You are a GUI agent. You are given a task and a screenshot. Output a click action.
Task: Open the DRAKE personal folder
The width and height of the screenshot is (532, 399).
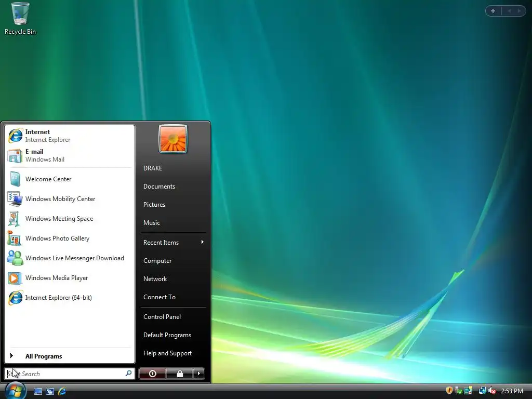tap(173, 168)
